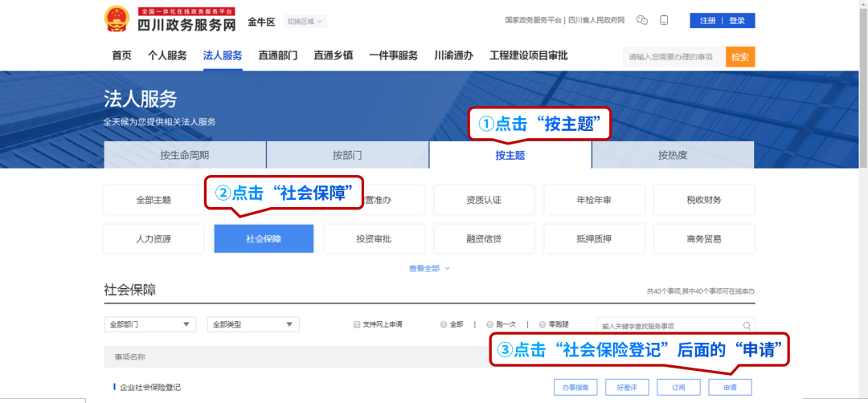This screenshot has height=403, width=868.
Task: Select the 商务贸易 category tile
Action: [704, 238]
